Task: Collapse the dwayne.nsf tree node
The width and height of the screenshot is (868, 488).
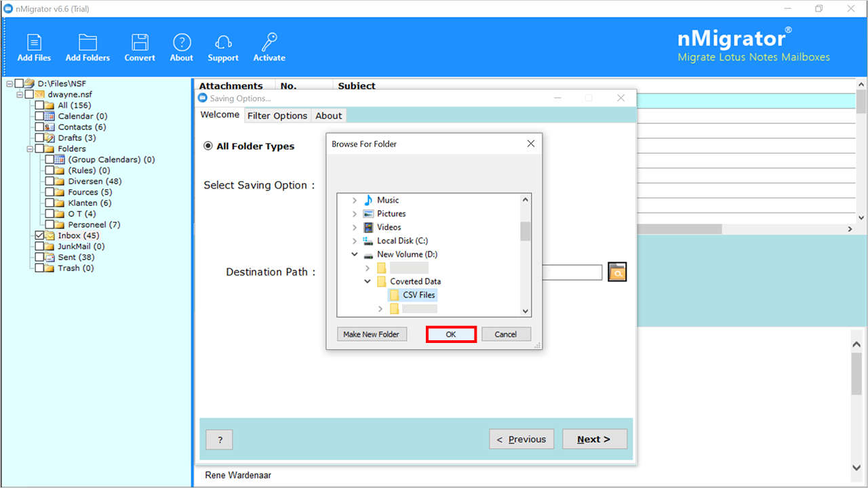Action: pyautogui.click(x=20, y=94)
